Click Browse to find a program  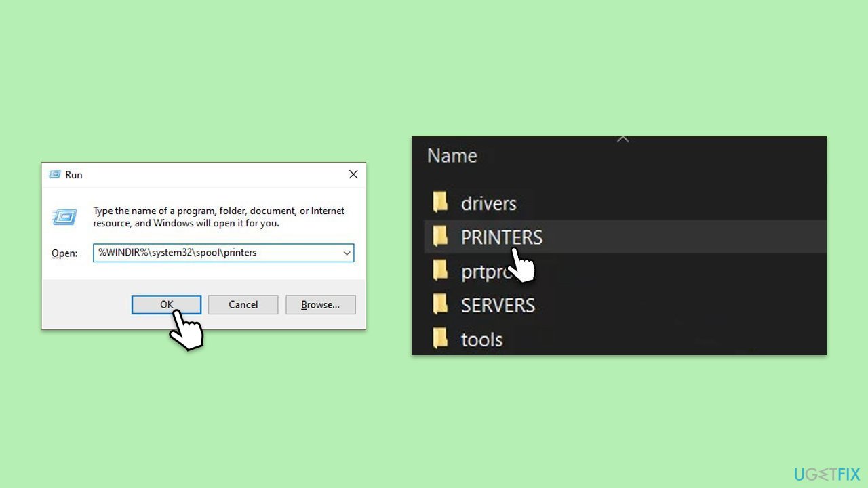(x=321, y=305)
